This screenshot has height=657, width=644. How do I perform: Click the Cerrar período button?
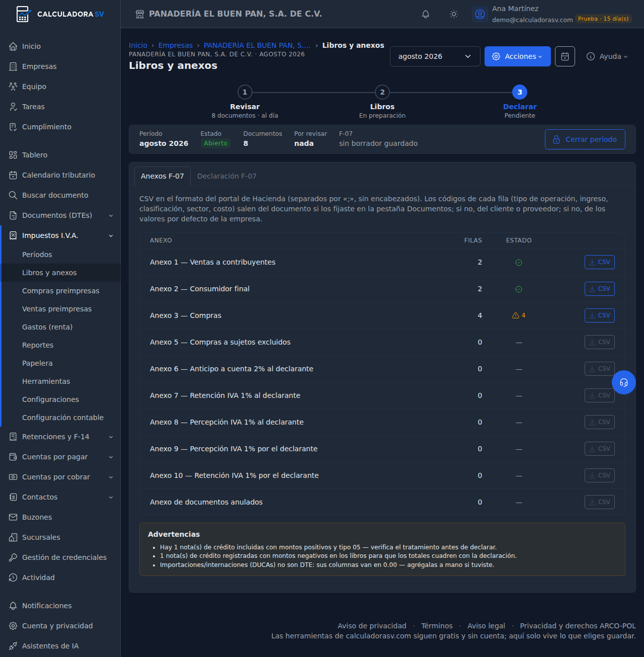tap(585, 139)
